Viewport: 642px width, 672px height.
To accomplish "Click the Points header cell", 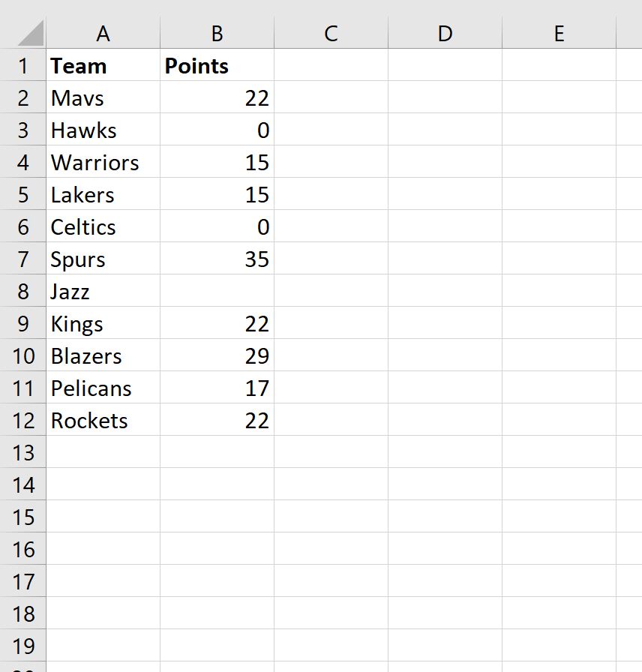I will 217,65.
